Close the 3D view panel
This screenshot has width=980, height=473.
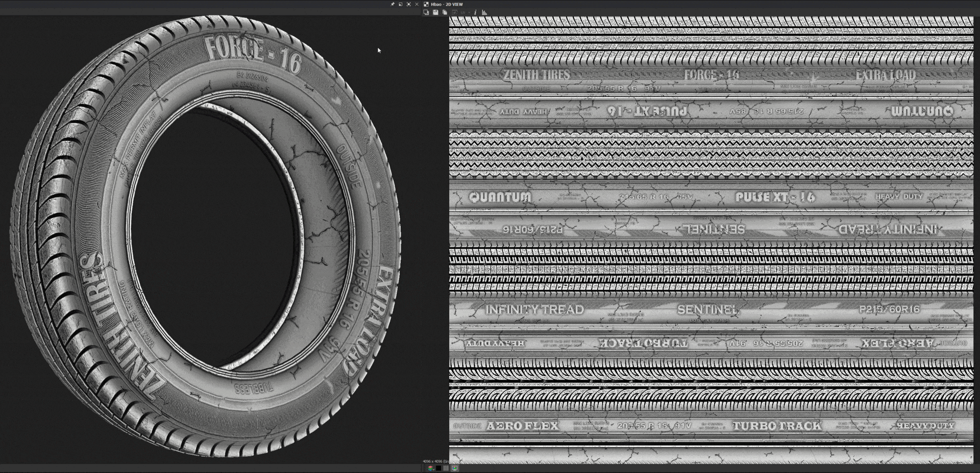417,4
